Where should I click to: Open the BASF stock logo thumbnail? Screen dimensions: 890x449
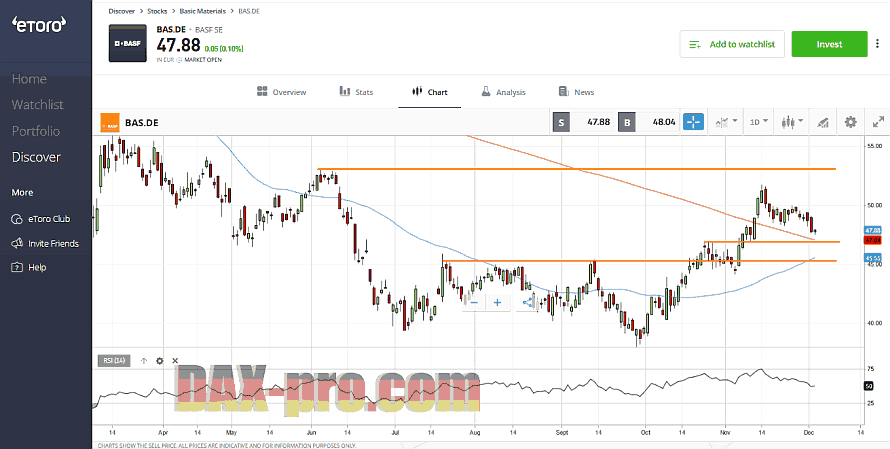click(128, 43)
